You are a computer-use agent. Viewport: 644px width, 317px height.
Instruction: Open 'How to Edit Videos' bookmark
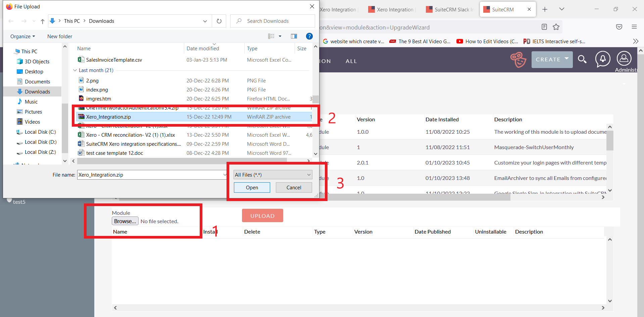[x=487, y=41]
